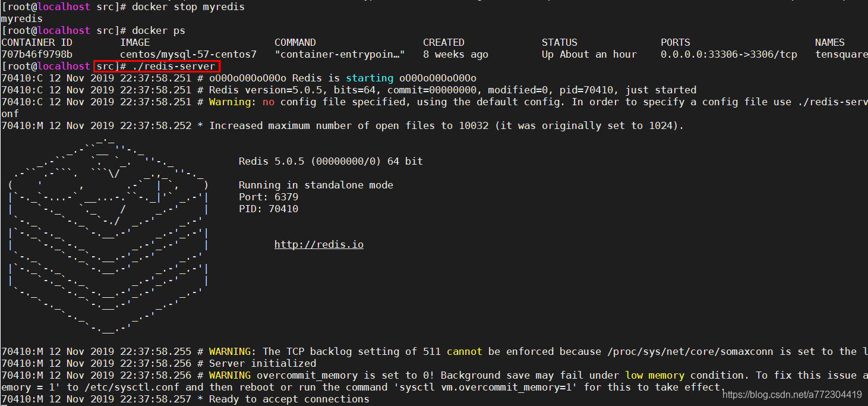Select the PORTS column header
Viewport: 868px width, 406px height.
(676, 42)
